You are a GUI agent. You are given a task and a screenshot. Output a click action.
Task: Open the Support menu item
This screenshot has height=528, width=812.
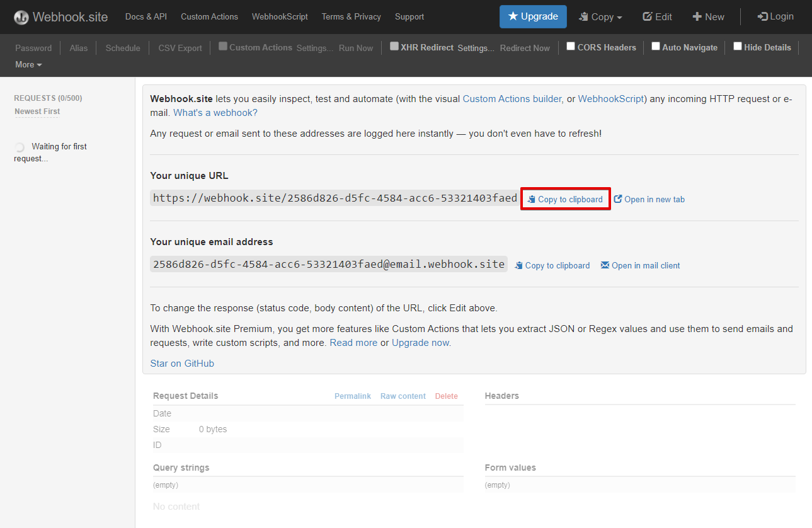[409, 16]
